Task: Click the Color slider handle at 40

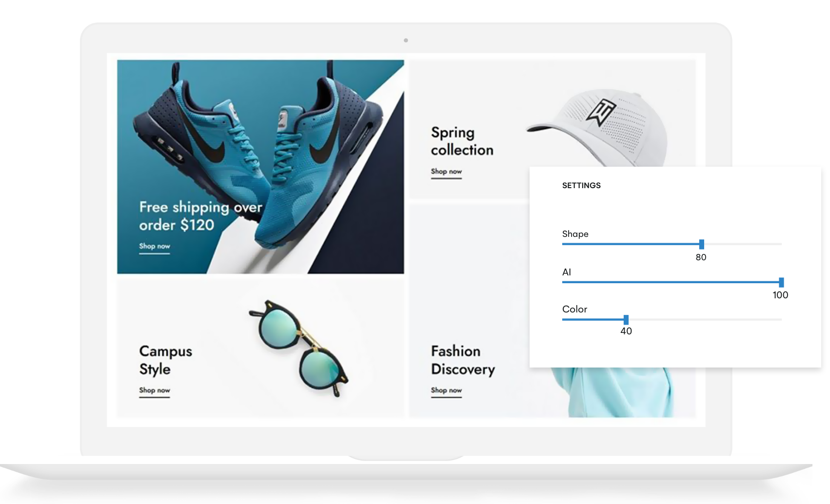Action: [x=626, y=320]
